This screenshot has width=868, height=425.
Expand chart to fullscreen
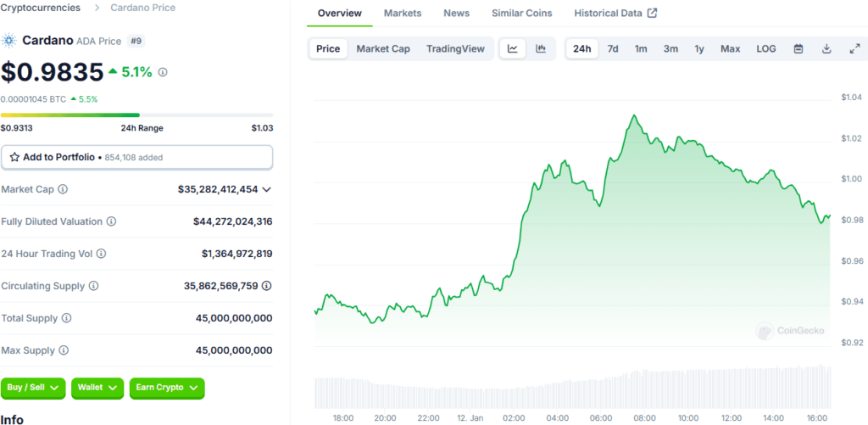[x=854, y=48]
